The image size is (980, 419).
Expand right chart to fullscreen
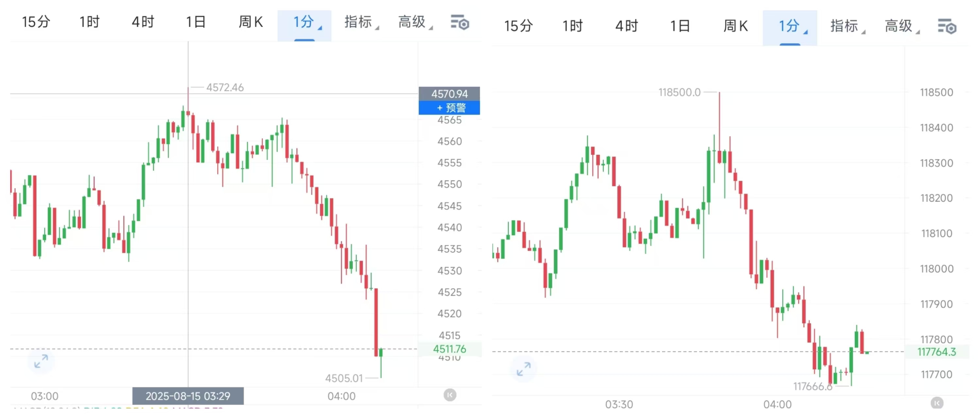pos(523,369)
